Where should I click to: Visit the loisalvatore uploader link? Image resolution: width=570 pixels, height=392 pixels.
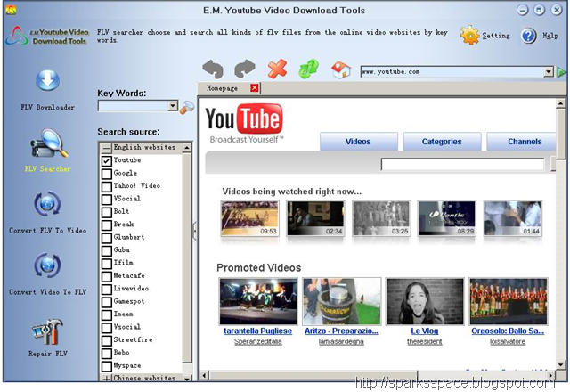508,341
